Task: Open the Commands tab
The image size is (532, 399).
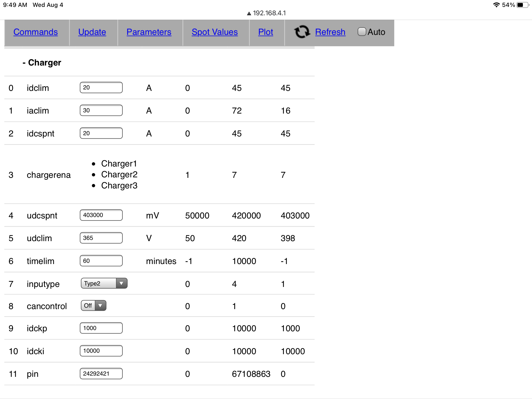Action: click(x=35, y=32)
